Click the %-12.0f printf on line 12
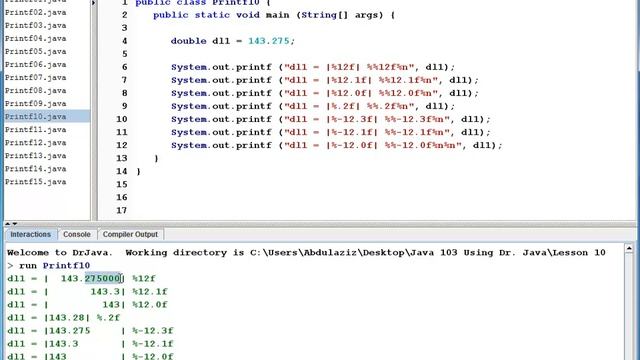Viewport: 640px width, 360px height. [x=336, y=145]
